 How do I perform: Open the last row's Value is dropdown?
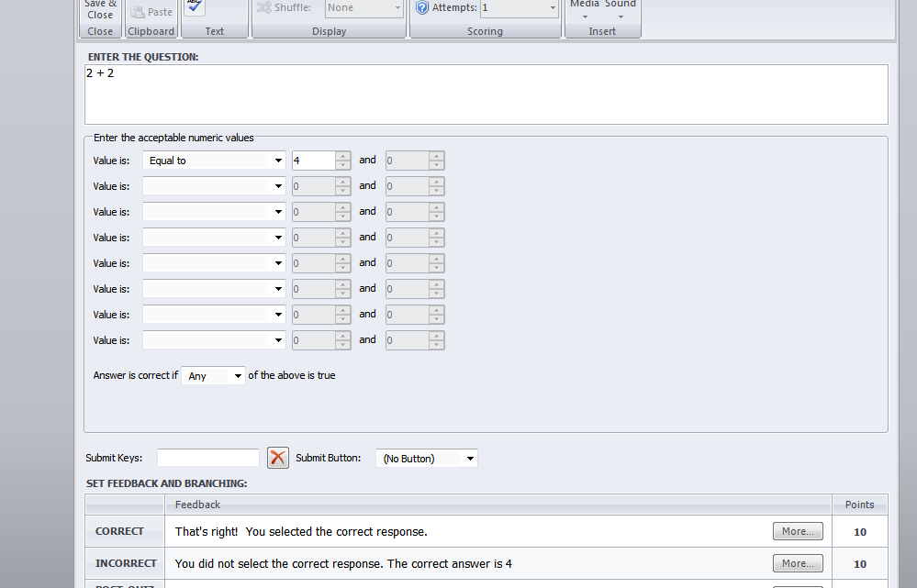click(214, 340)
